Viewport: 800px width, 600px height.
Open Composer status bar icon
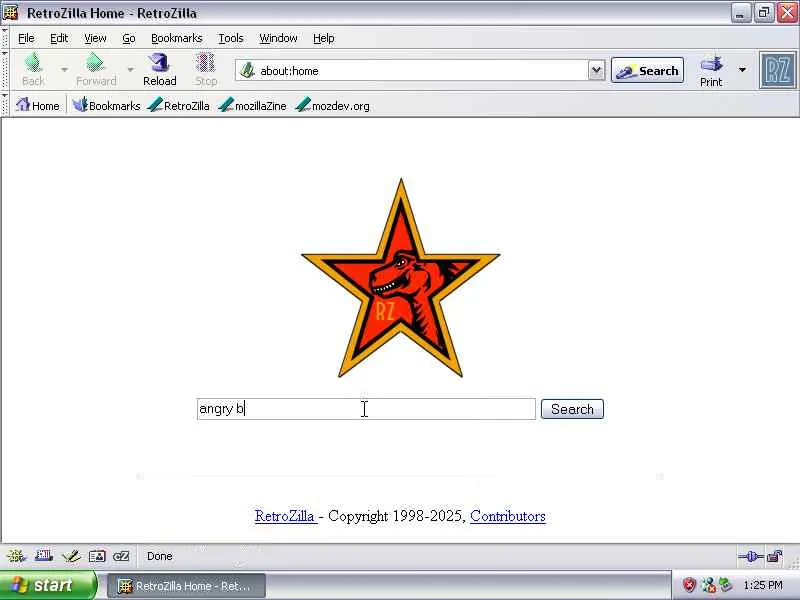click(71, 556)
